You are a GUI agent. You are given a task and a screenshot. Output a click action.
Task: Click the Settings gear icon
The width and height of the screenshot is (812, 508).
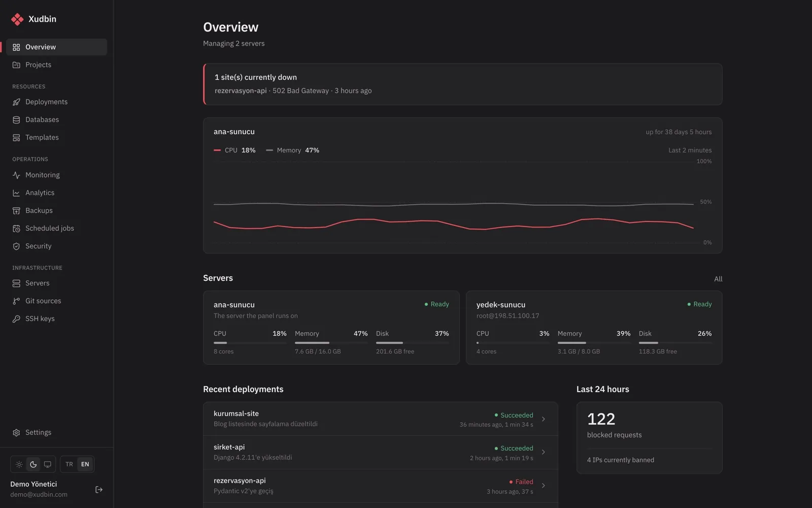tap(16, 433)
